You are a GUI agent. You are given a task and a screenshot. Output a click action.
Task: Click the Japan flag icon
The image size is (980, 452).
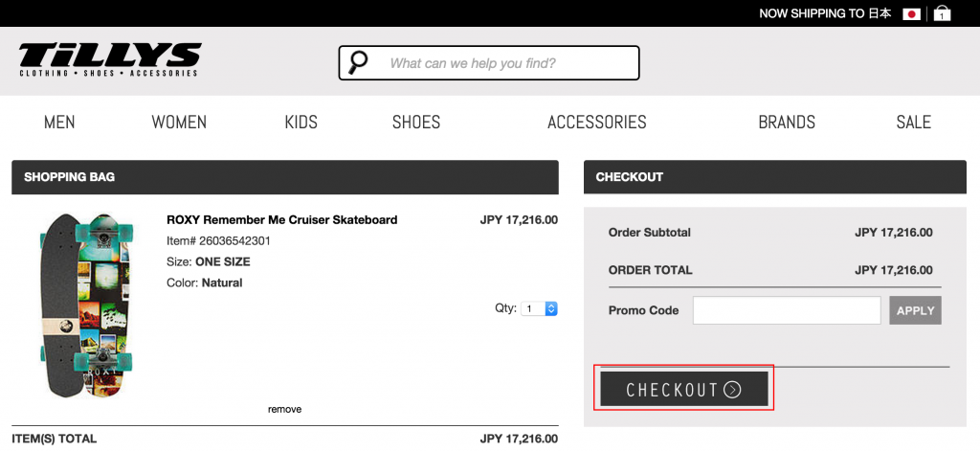tap(911, 13)
